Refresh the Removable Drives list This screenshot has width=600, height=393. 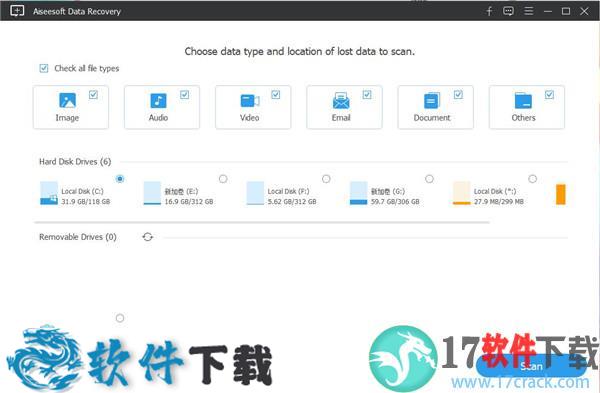[x=148, y=237]
